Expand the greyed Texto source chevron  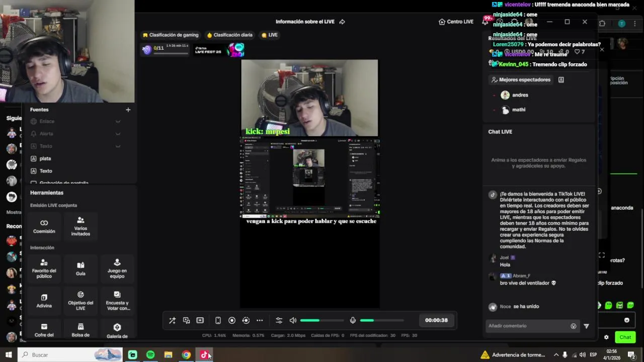[x=118, y=146]
